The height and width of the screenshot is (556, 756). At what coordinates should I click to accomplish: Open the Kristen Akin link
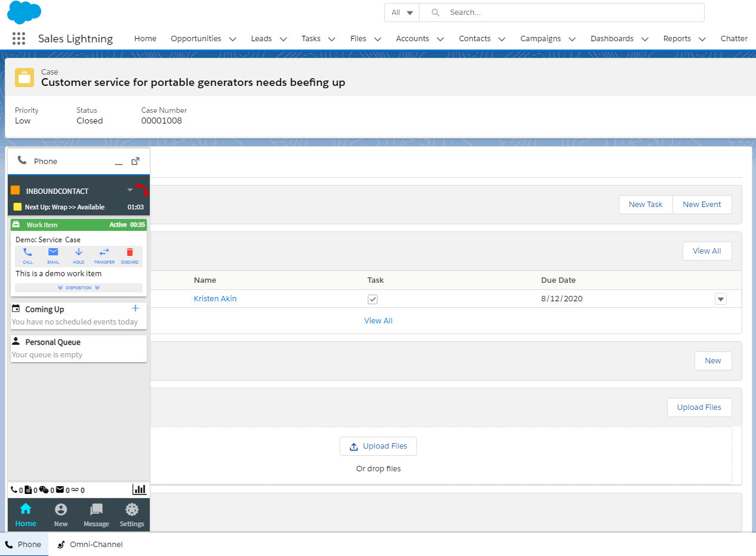click(215, 298)
